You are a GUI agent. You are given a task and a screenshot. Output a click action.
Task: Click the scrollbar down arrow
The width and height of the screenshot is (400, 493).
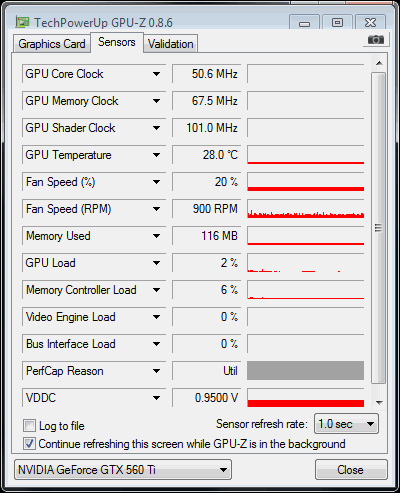click(379, 402)
